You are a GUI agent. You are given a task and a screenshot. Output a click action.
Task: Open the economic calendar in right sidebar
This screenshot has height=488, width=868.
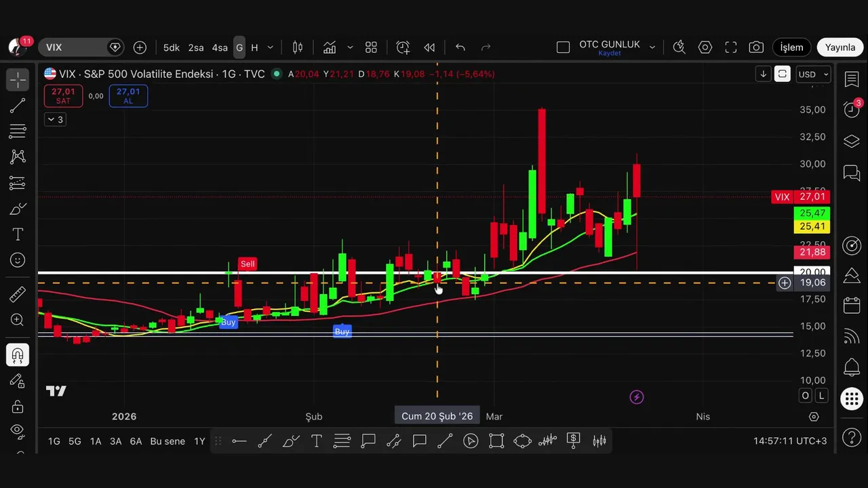[x=852, y=306]
